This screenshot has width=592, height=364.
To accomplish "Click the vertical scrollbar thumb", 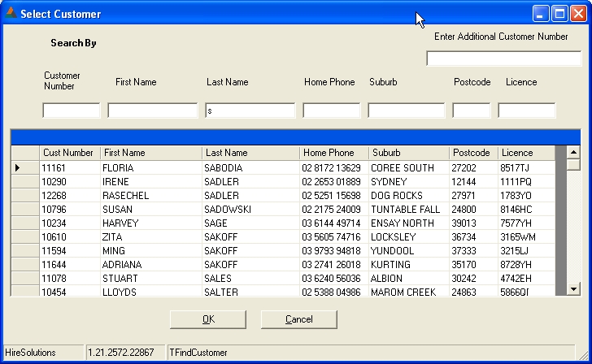I will click(573, 165).
